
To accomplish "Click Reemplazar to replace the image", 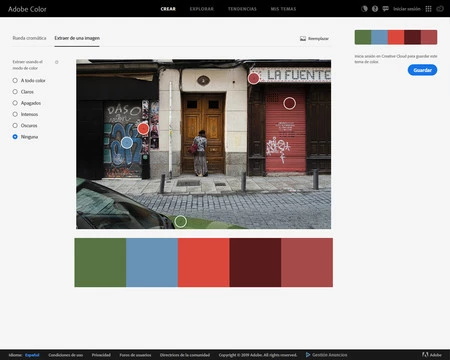I will (x=318, y=39).
